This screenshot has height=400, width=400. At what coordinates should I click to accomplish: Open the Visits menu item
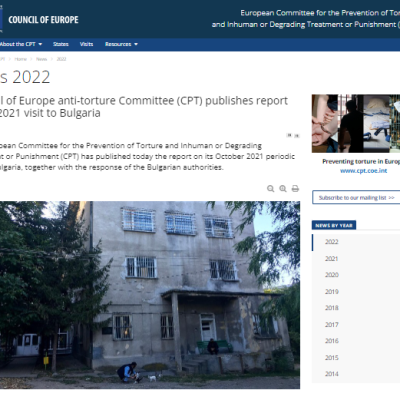[x=86, y=44]
